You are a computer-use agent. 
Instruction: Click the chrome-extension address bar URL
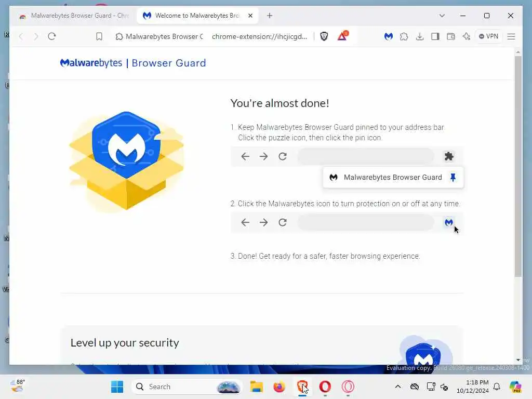click(260, 36)
